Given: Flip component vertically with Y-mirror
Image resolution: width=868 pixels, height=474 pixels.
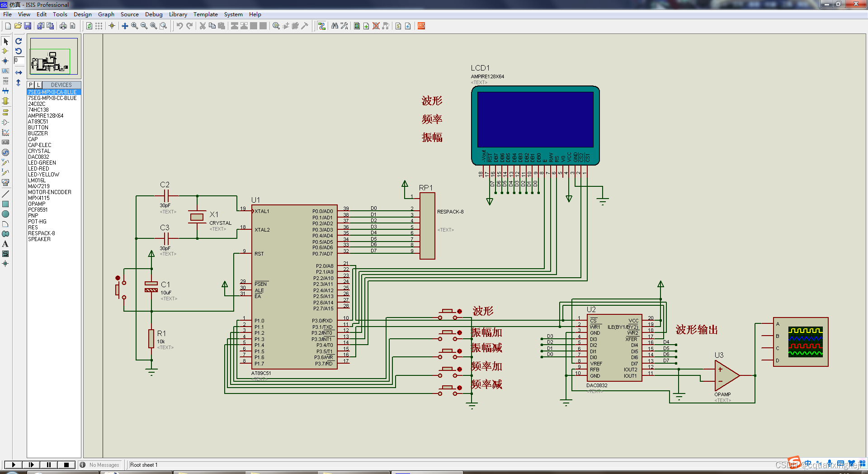Looking at the screenshot, I should (19, 83).
